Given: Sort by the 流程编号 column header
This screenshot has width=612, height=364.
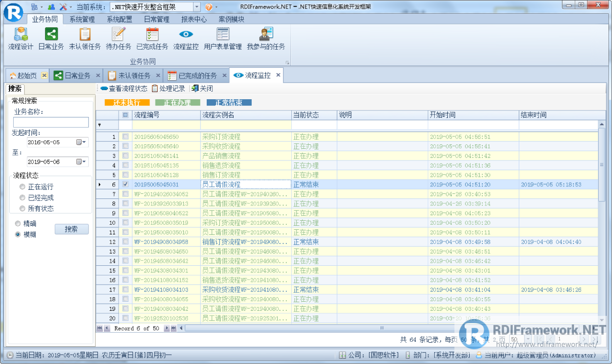Looking at the screenshot, I should [x=166, y=115].
